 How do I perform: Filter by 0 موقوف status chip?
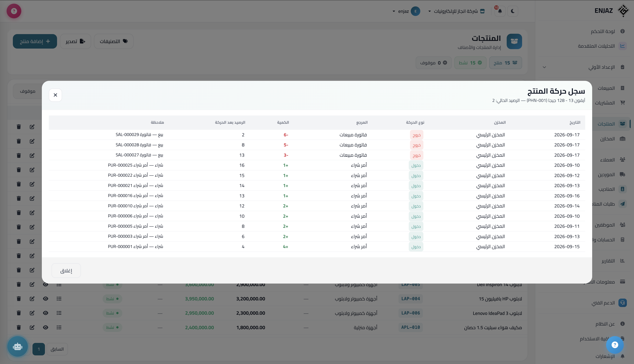pyautogui.click(x=434, y=63)
